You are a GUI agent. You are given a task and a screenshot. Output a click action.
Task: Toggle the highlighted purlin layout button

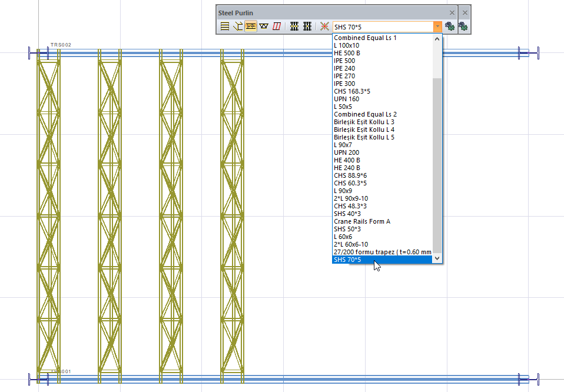pos(250,26)
